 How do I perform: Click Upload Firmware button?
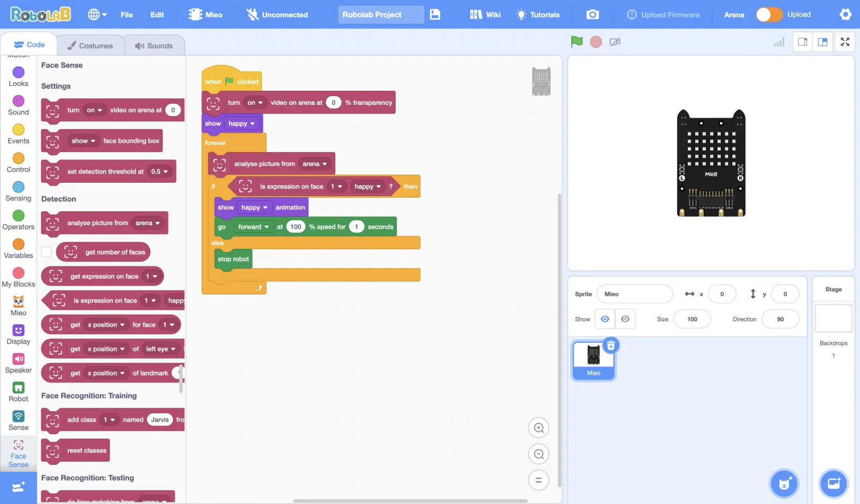[x=663, y=15]
